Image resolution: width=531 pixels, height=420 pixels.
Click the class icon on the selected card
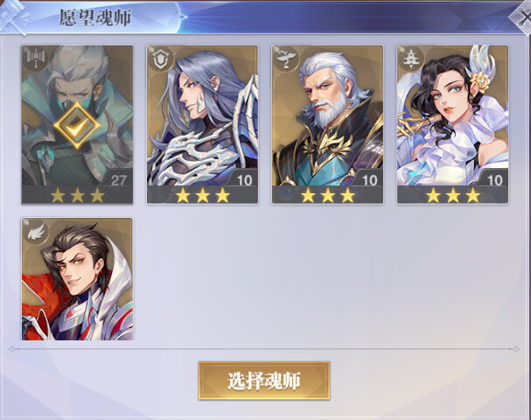35,59
